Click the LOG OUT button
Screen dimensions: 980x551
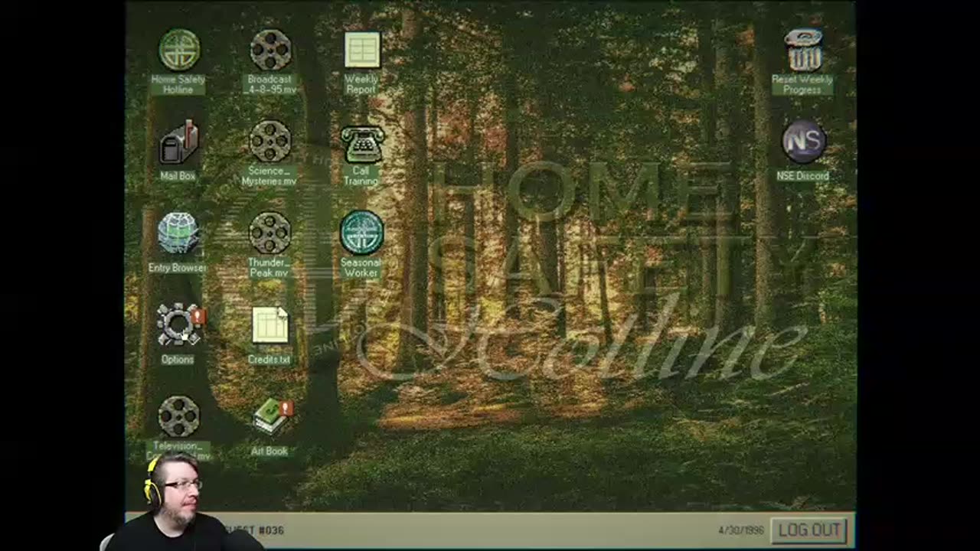pyautogui.click(x=810, y=530)
